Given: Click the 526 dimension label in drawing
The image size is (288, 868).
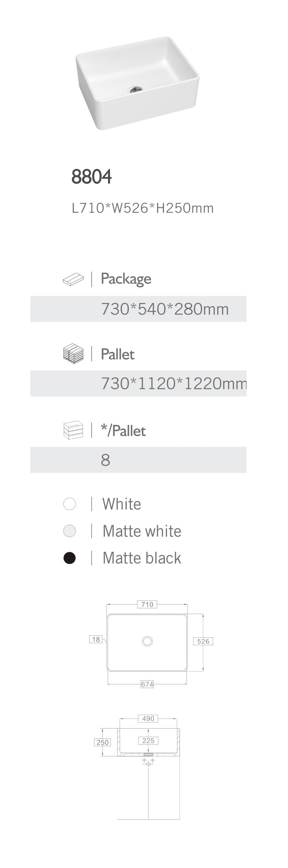Looking at the screenshot, I should point(203,641).
